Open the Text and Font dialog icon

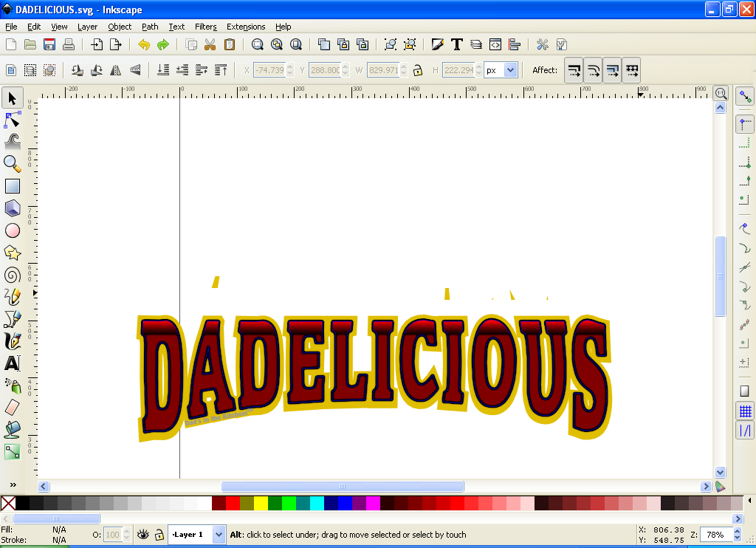pyautogui.click(x=457, y=44)
